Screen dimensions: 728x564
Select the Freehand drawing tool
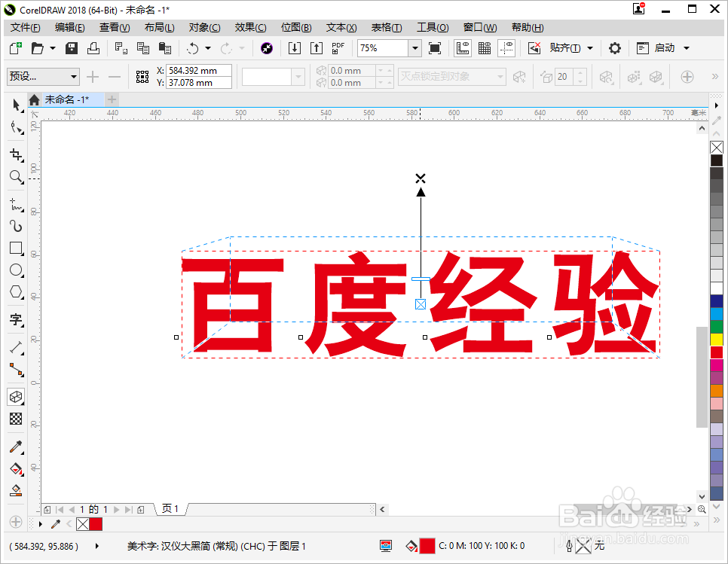click(17, 204)
